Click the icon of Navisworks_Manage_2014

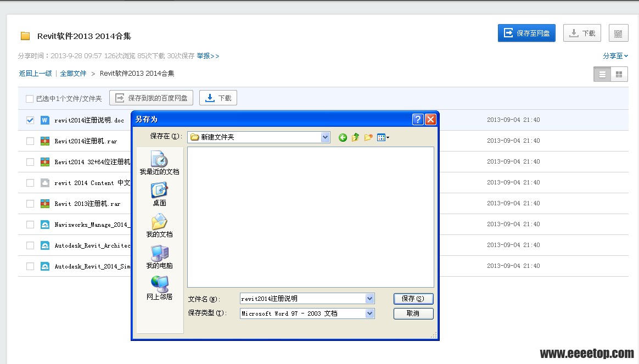coord(45,225)
